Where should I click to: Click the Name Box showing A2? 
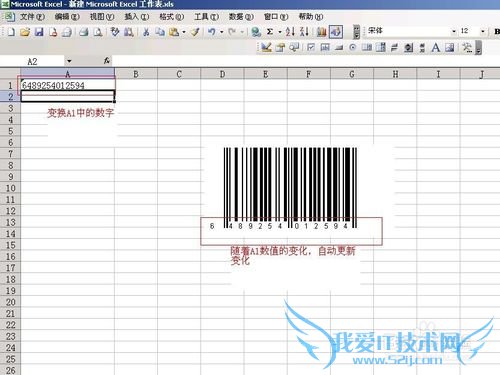pos(32,61)
